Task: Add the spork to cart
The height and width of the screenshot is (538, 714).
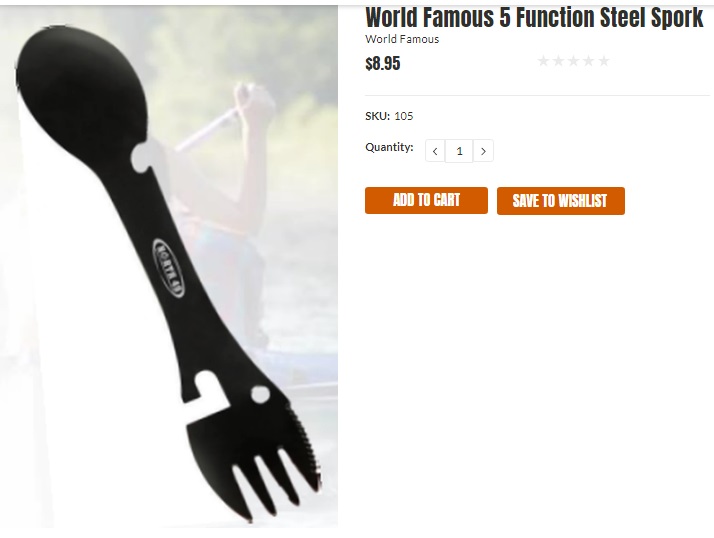Action: point(426,200)
